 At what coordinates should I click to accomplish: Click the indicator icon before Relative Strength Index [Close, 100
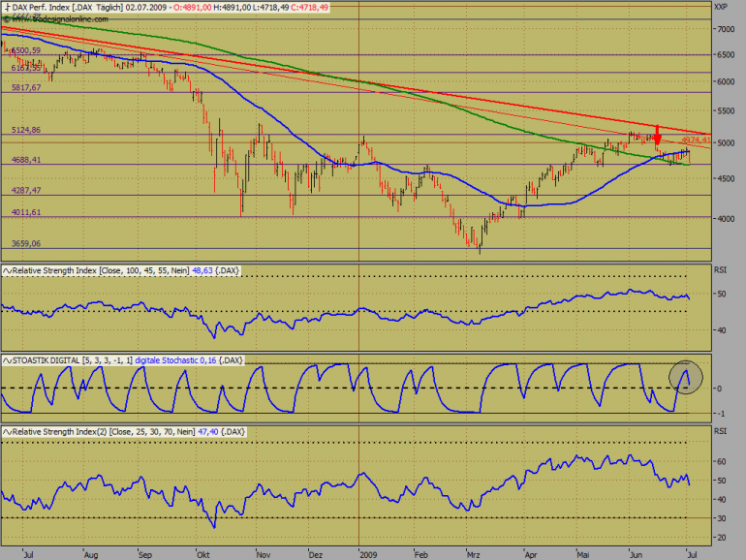point(7,270)
